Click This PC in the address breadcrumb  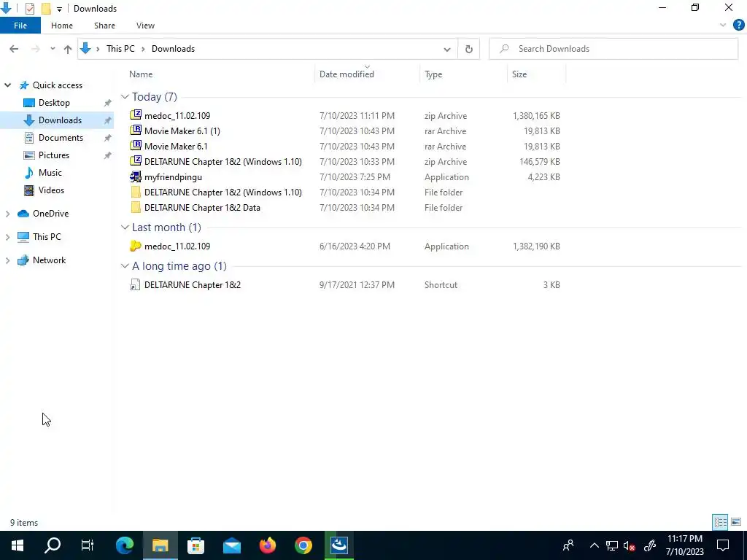120,49
